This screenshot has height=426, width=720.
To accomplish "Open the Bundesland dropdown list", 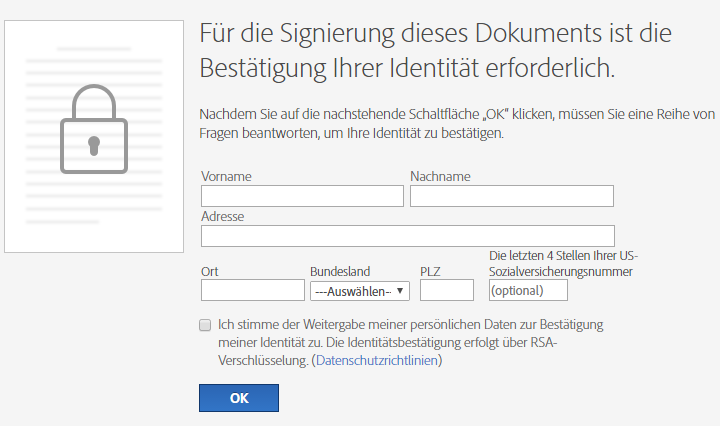I will point(360,291).
